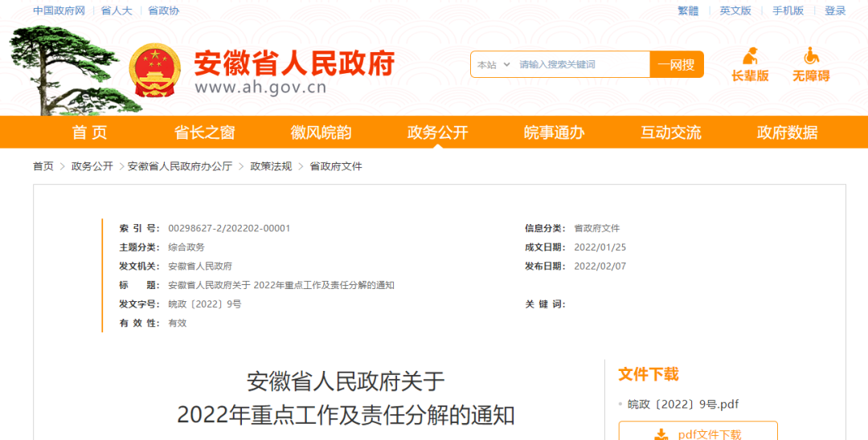The image size is (868, 440).
Task: Click 政策法规 in the breadcrumb
Action: [271, 166]
